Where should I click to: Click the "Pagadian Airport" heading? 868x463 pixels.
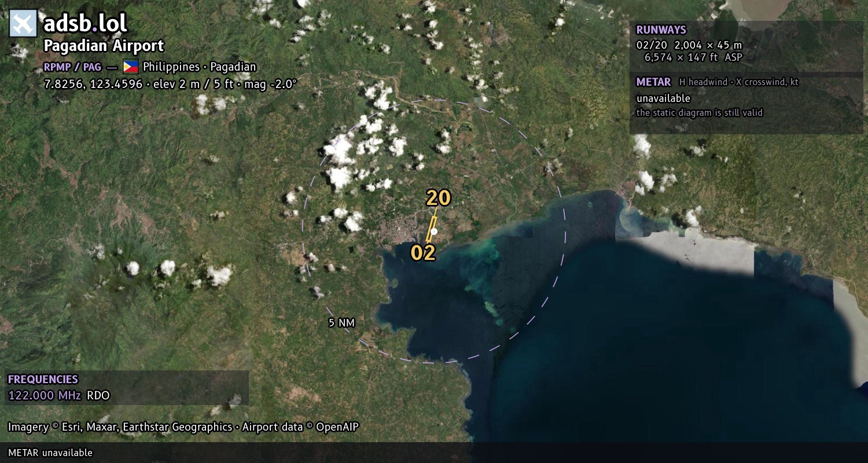[x=104, y=46]
